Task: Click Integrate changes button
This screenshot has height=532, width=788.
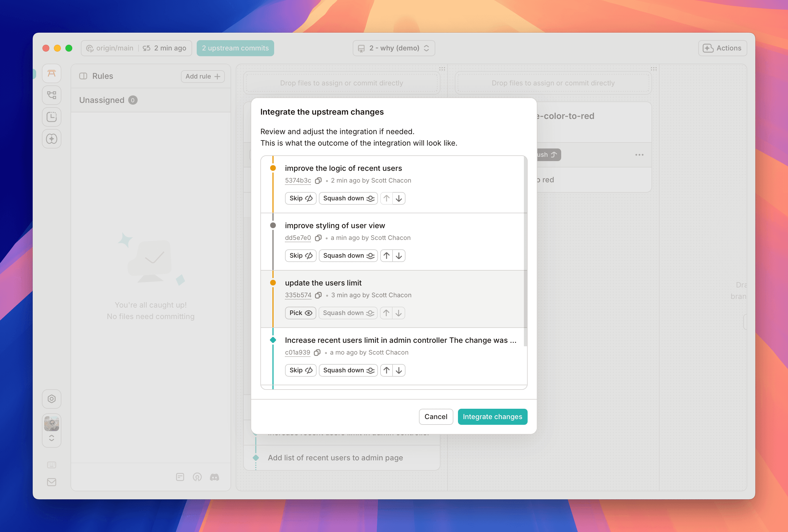Action: pyautogui.click(x=492, y=416)
